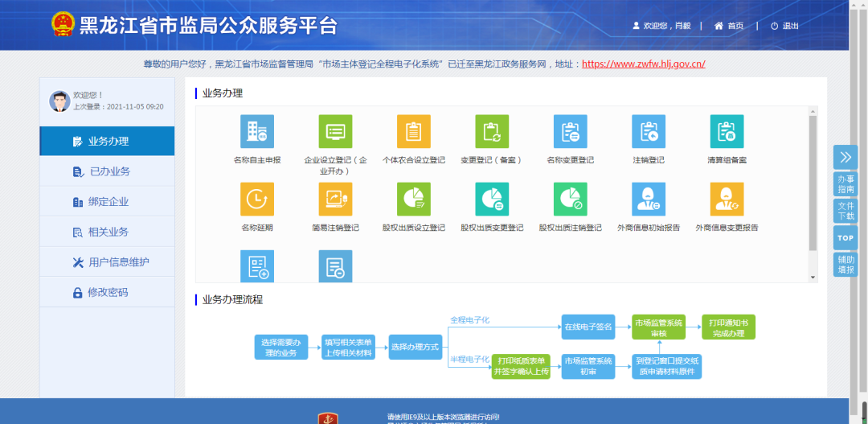Click the home icon beside 首页
Viewport: 868px width, 424px height.
click(x=719, y=26)
